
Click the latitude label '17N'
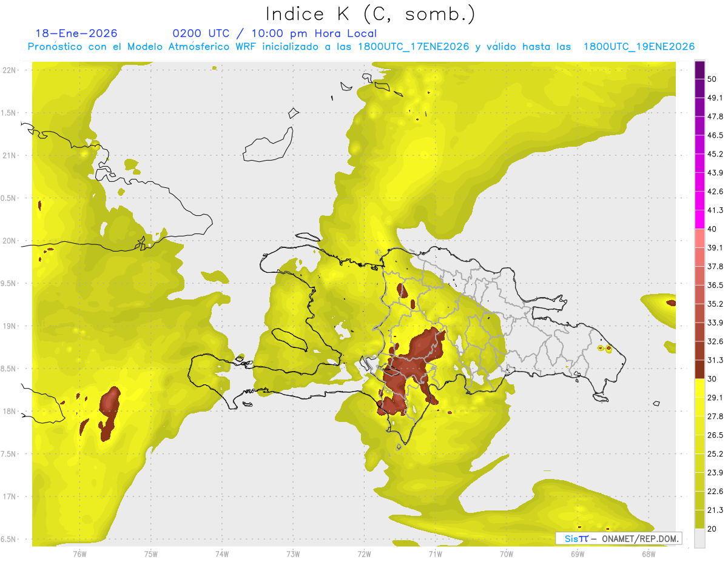tap(10, 497)
